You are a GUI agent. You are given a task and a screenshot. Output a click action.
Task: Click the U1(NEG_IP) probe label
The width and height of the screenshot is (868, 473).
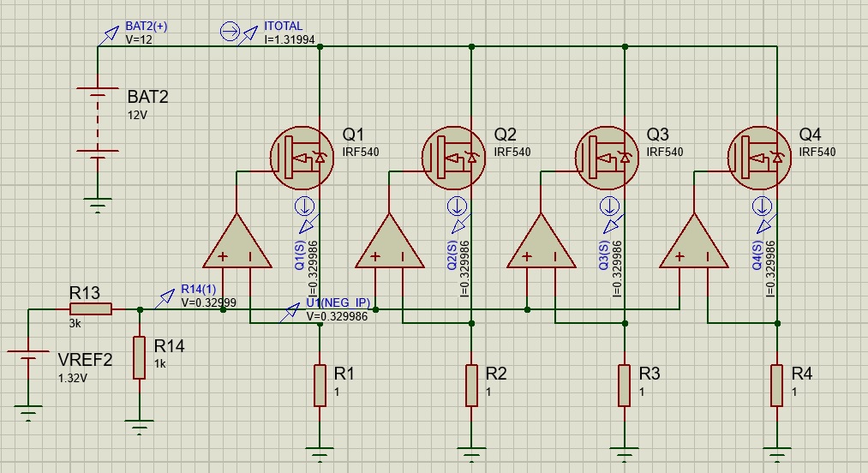(x=338, y=302)
